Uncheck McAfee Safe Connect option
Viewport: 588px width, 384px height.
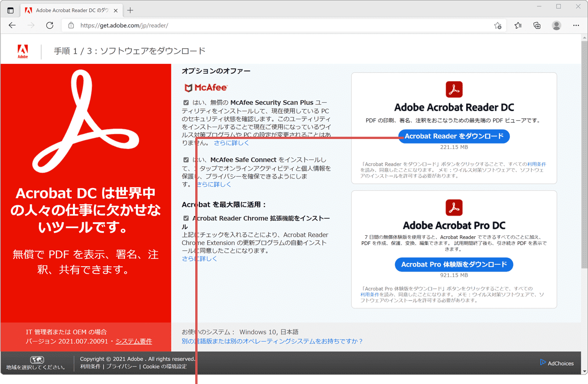tap(186, 160)
